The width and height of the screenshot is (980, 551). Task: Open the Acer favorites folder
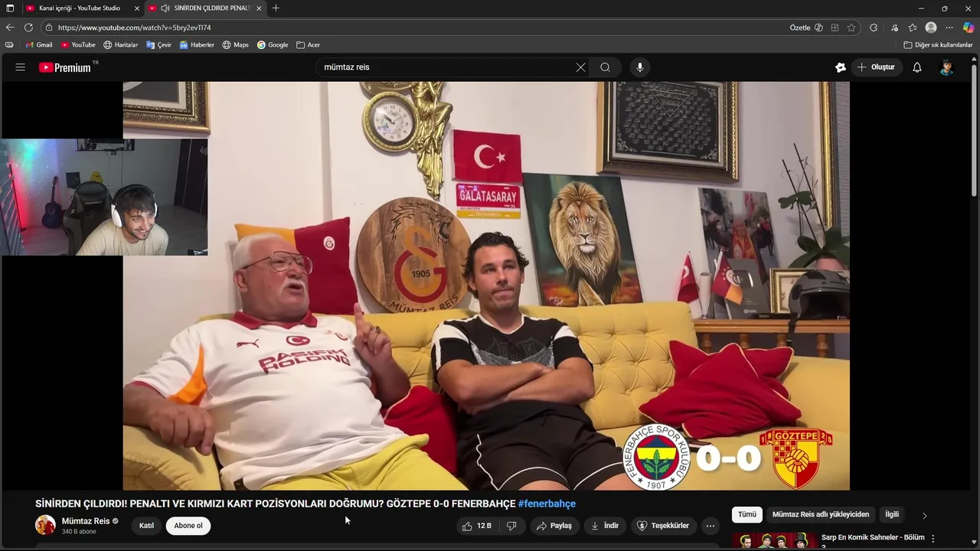coord(308,44)
